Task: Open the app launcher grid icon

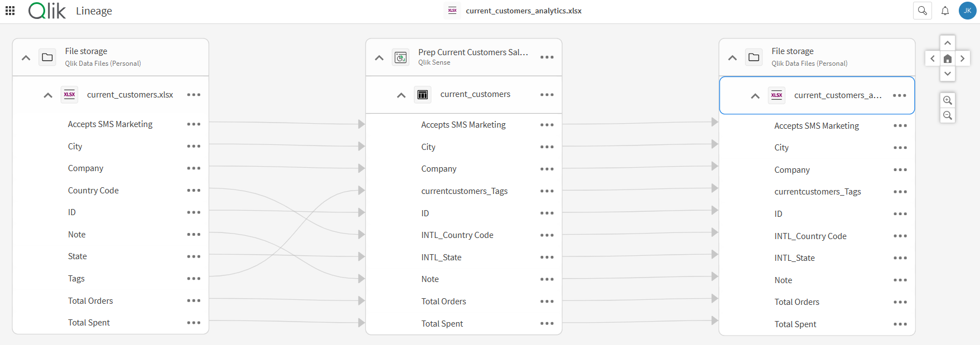Action: pos(10,11)
